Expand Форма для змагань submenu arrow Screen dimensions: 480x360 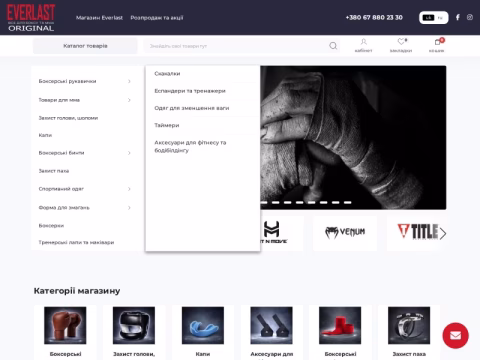click(x=129, y=208)
